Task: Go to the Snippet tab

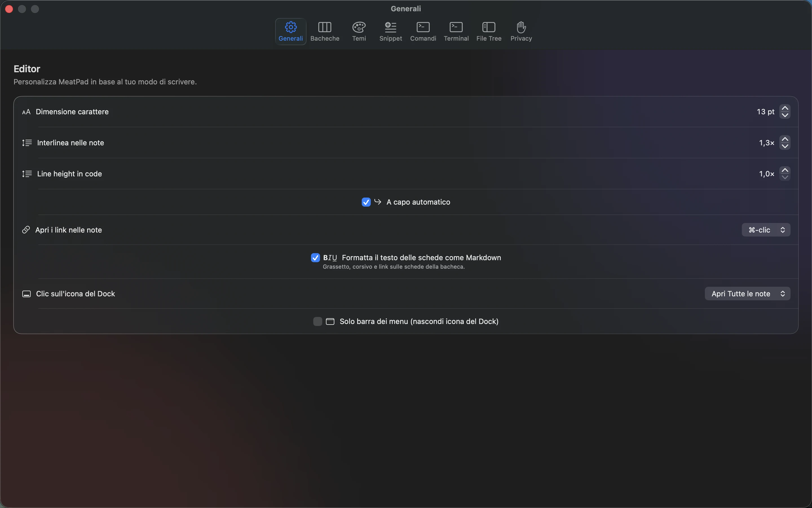Action: coord(390,32)
